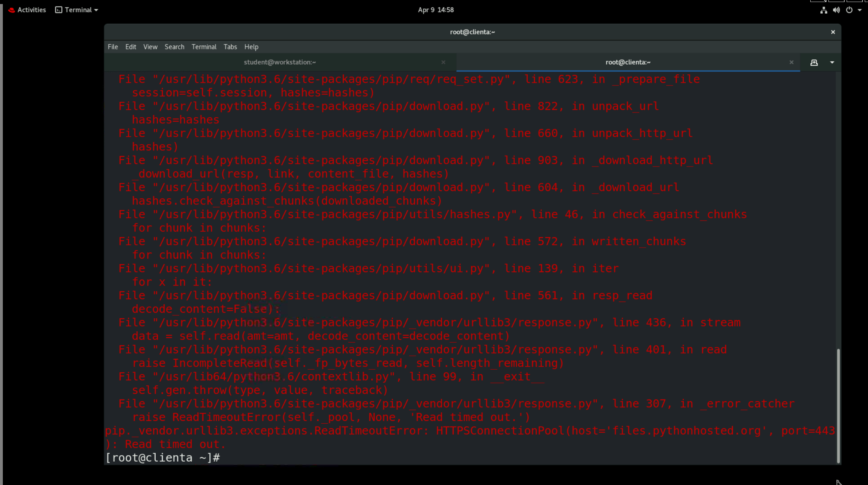Open the tab list dropdown arrow

(832, 62)
